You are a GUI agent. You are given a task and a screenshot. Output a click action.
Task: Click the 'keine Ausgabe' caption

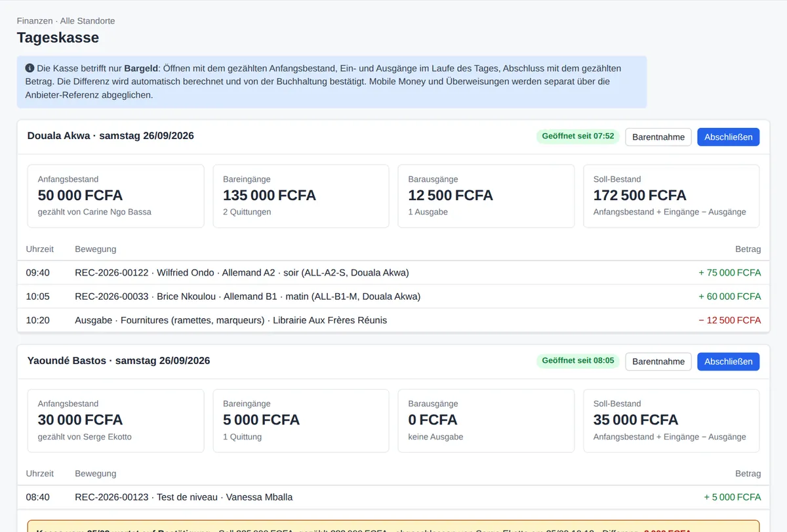[435, 436]
